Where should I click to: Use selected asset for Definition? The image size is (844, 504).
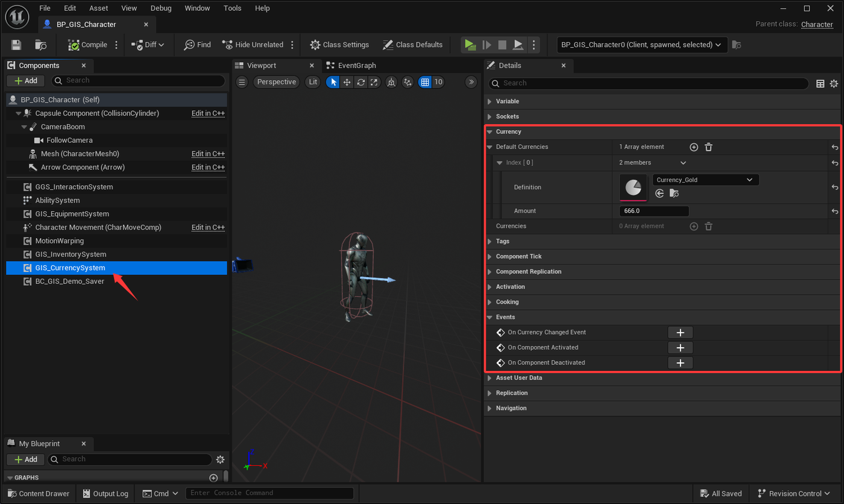[660, 194]
